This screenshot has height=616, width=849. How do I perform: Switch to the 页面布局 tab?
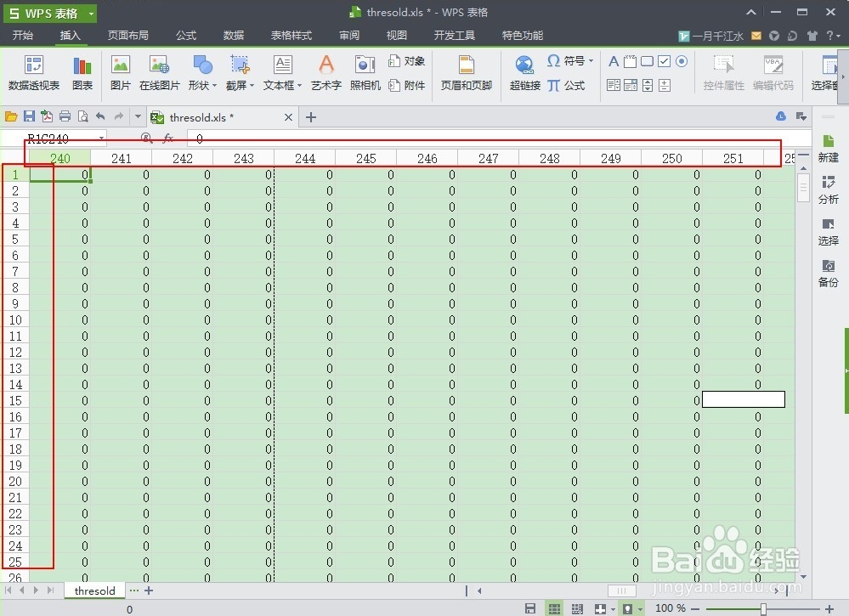tap(127, 35)
